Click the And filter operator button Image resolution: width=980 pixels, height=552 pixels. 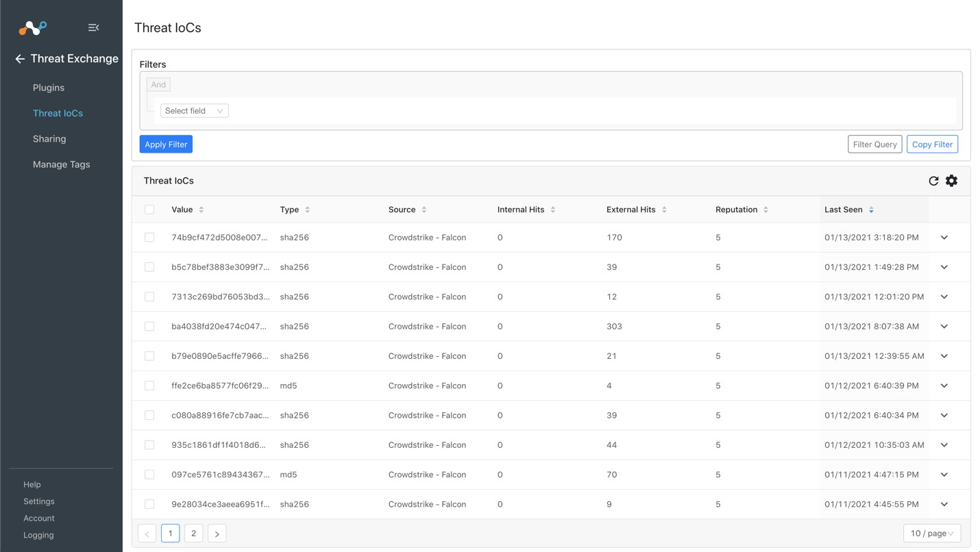158,85
